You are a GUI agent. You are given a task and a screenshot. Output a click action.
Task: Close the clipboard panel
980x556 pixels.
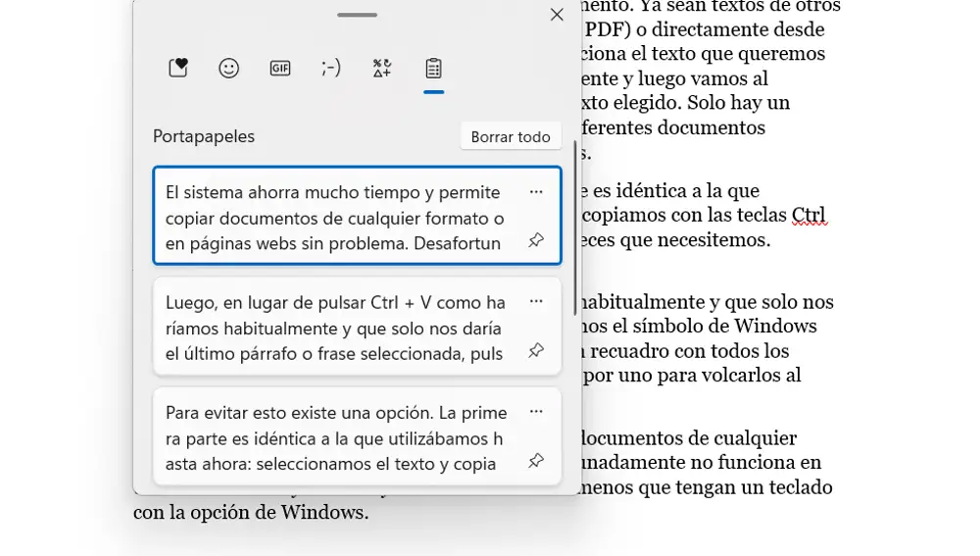click(557, 15)
